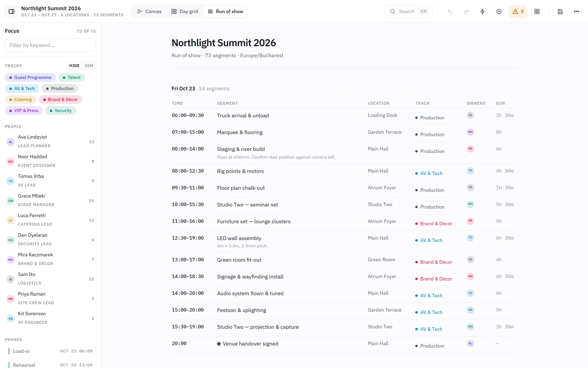Toggle the Guest Programme track chip

pyautogui.click(x=30, y=77)
